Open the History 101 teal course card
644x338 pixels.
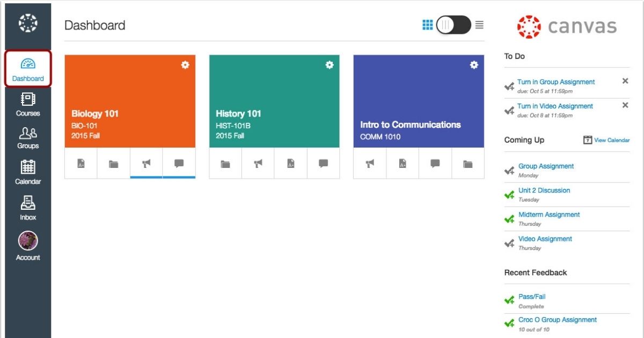pyautogui.click(x=274, y=101)
